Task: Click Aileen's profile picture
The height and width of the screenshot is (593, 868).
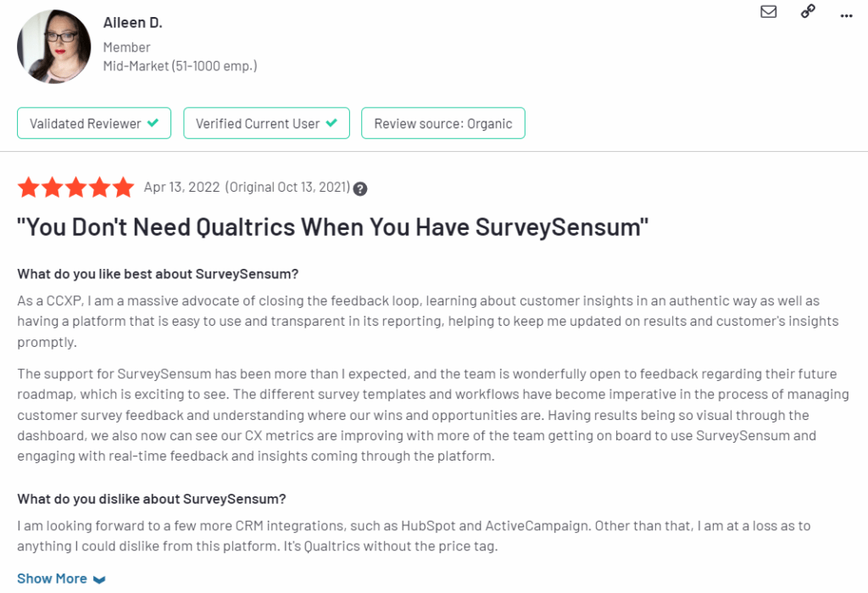Action: point(53,45)
